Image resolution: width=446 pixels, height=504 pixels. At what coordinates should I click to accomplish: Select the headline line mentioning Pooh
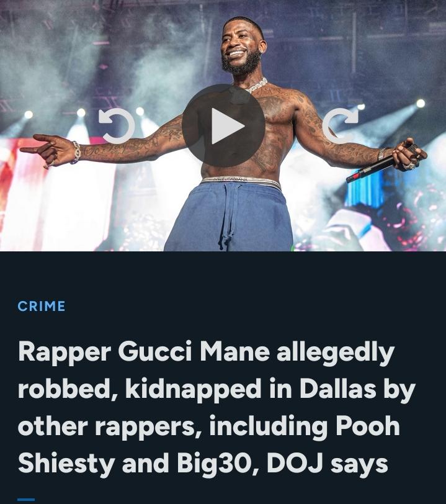coord(209,426)
